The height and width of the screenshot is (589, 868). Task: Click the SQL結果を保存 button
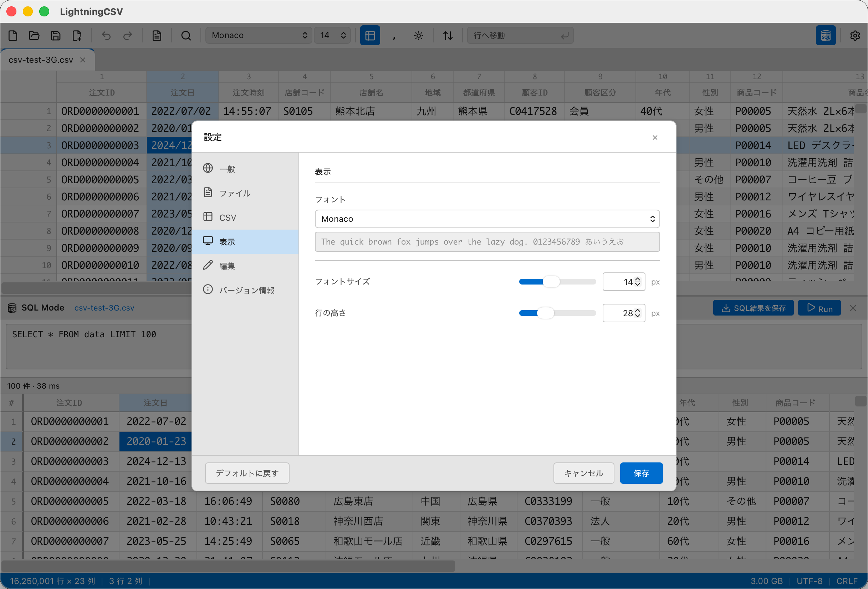click(x=753, y=308)
